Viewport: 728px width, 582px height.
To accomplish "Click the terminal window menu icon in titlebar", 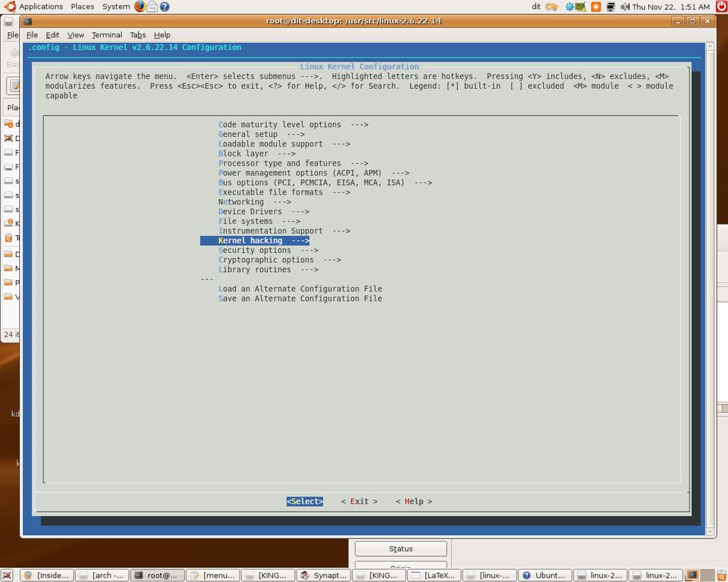I will 28,21.
